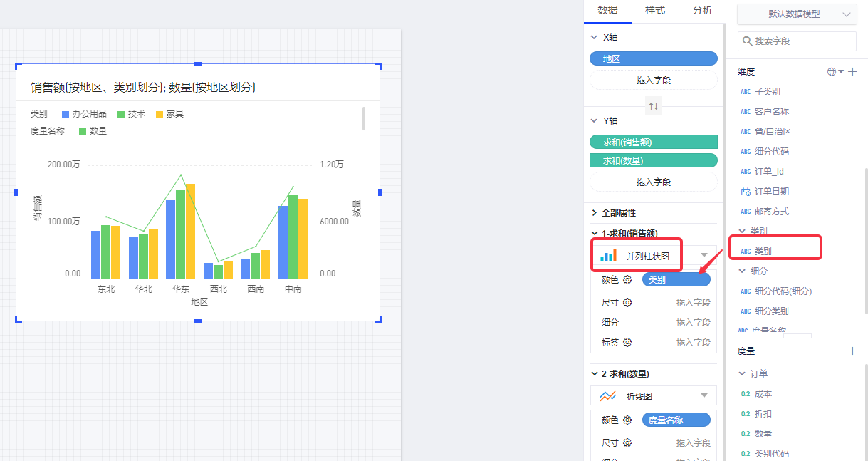
Task: Click the globe icon in 维度 header
Action: [x=832, y=72]
